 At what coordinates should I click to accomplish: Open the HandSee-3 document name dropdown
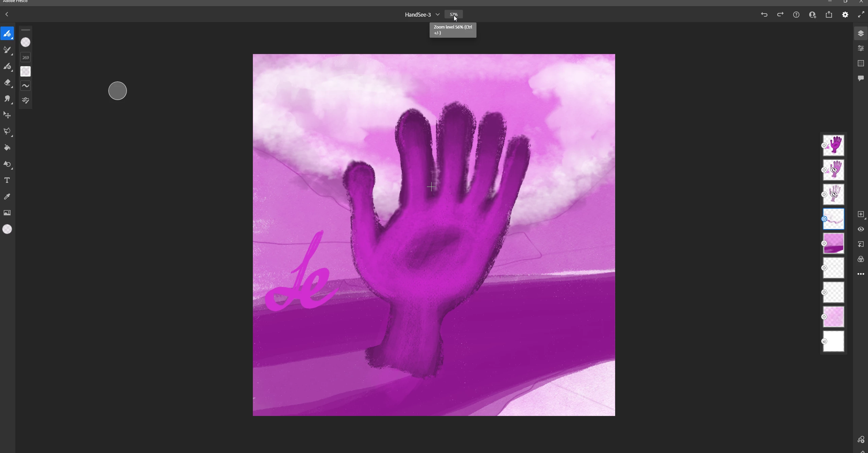438,15
